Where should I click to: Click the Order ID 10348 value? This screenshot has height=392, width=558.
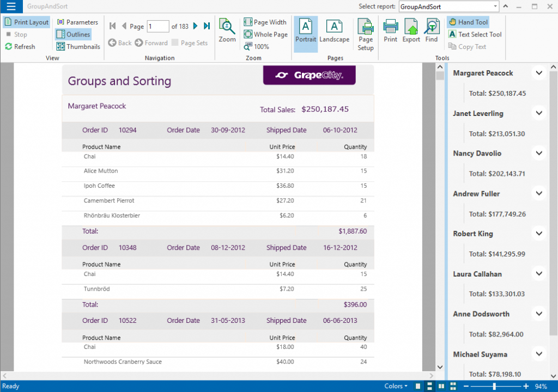128,248
